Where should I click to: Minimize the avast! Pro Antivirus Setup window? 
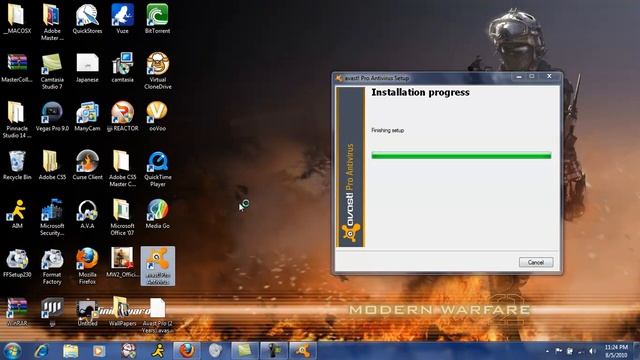(519, 77)
